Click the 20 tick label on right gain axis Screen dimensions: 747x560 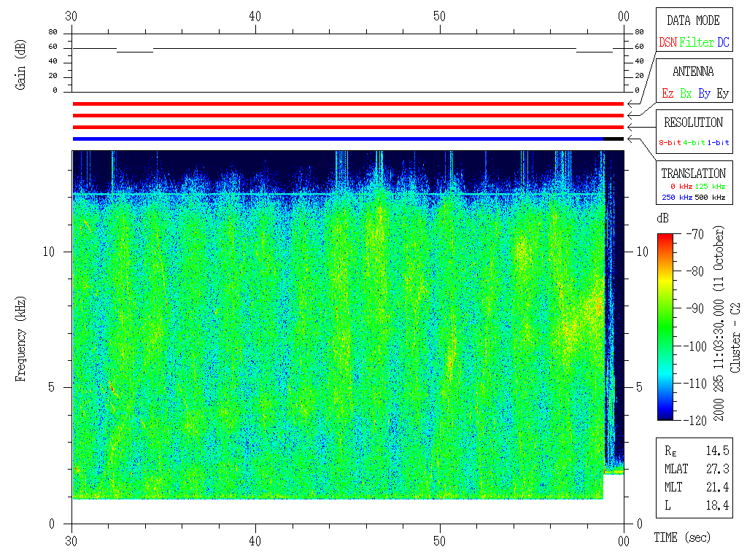pos(639,75)
